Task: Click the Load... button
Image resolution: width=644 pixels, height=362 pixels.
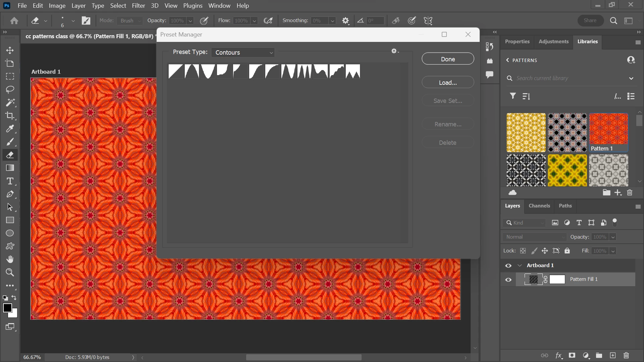Action: (x=447, y=82)
